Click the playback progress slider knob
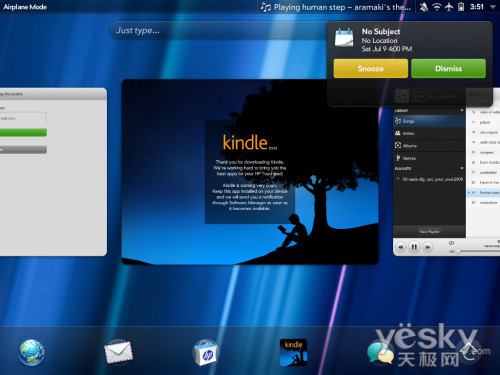Viewport: 500px width, 375px height. click(x=458, y=251)
